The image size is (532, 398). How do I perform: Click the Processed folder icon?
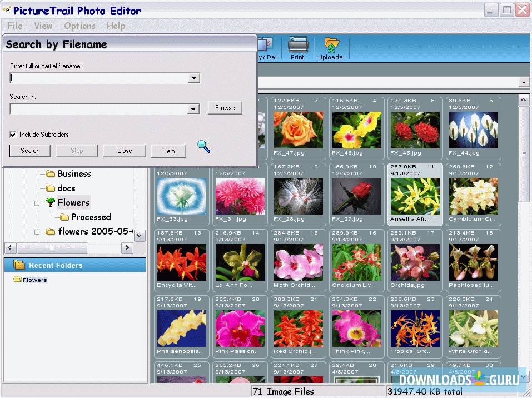coord(64,217)
